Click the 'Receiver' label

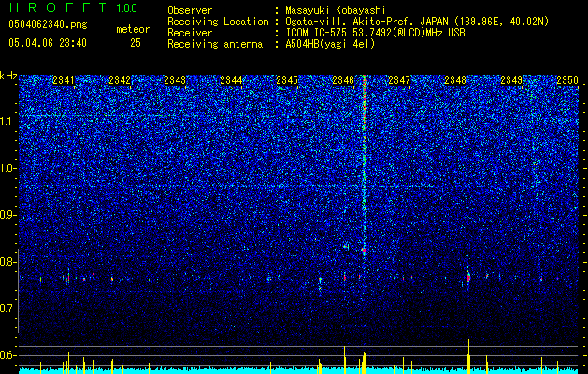click(x=190, y=33)
